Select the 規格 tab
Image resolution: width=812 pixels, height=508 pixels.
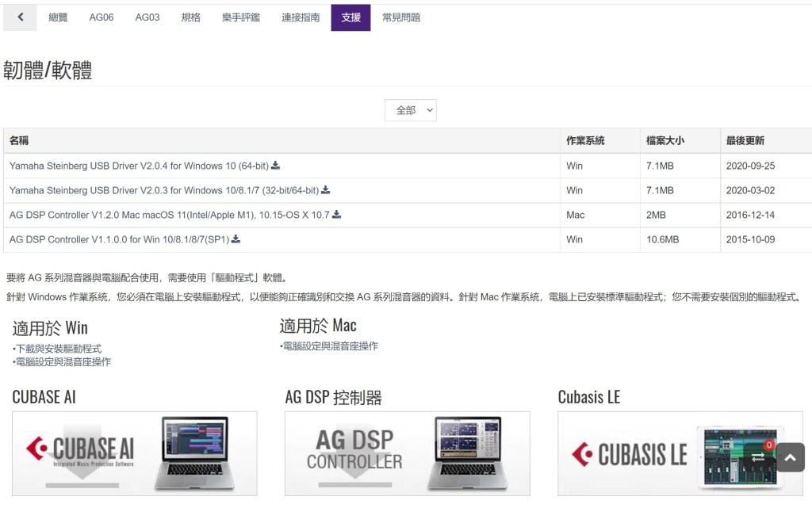pyautogui.click(x=191, y=17)
